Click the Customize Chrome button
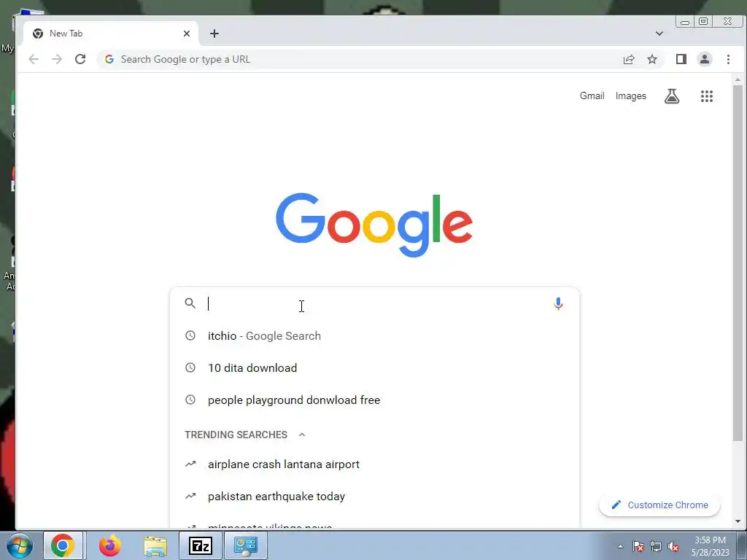 click(x=659, y=505)
